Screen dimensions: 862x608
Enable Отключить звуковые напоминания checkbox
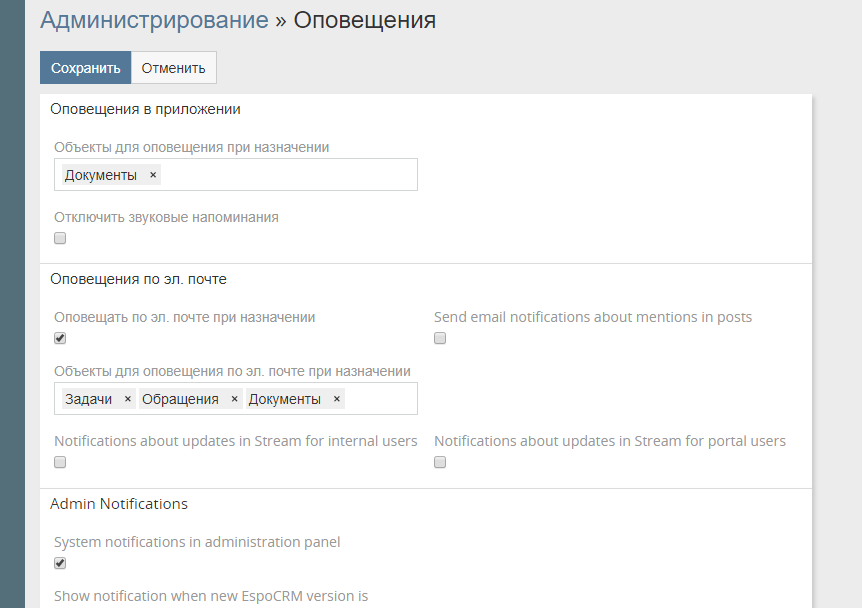pos(60,238)
